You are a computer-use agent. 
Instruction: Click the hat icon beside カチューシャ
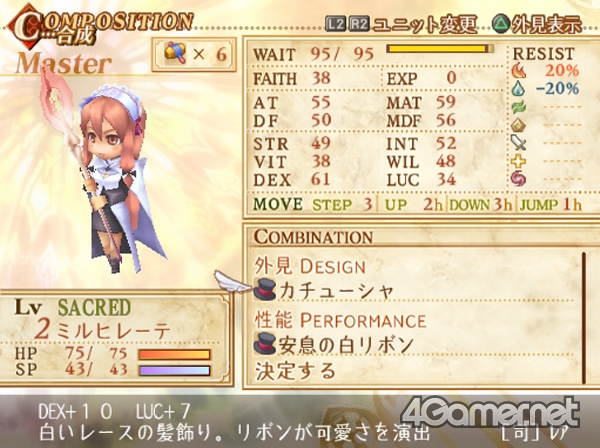tap(265, 290)
